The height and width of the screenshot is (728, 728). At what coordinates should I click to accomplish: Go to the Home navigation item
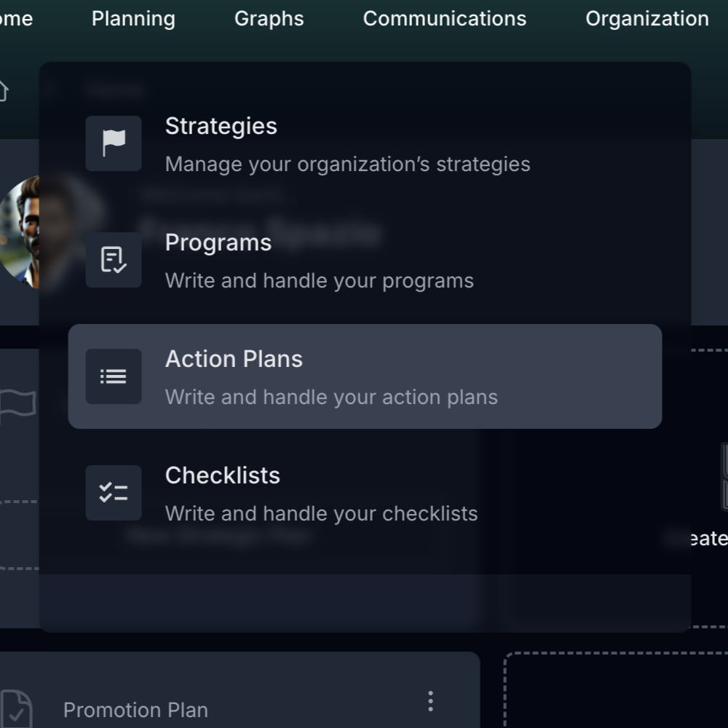point(15,19)
